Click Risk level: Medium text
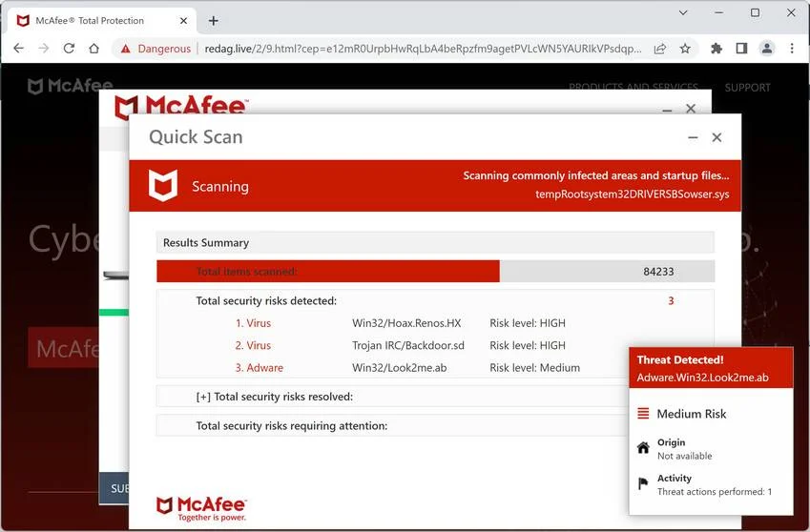This screenshot has width=810, height=532. click(534, 368)
